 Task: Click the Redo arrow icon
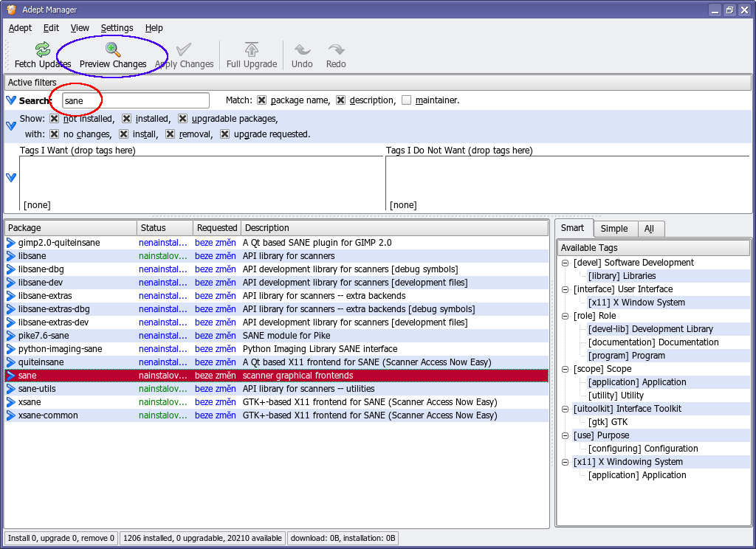336,50
